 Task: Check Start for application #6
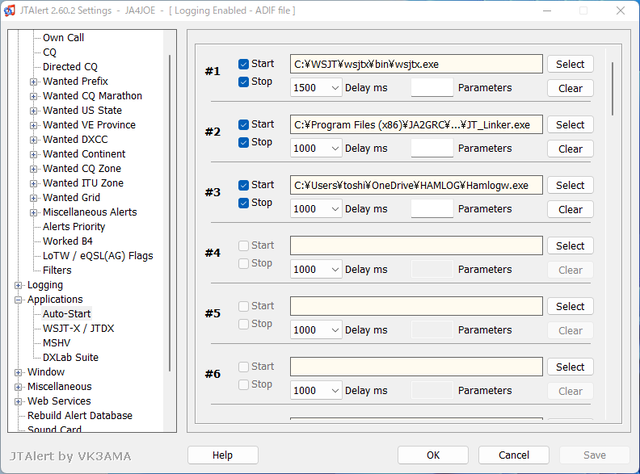[x=244, y=367]
